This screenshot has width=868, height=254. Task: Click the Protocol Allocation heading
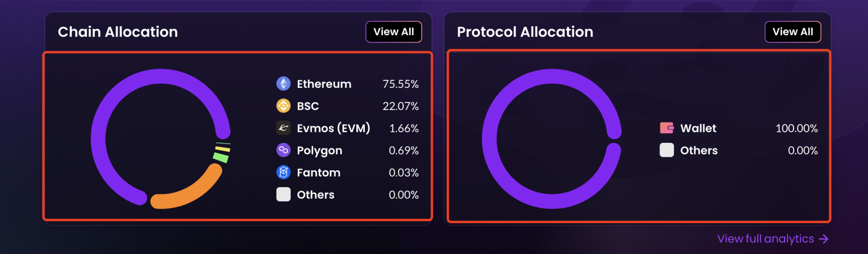(x=525, y=32)
